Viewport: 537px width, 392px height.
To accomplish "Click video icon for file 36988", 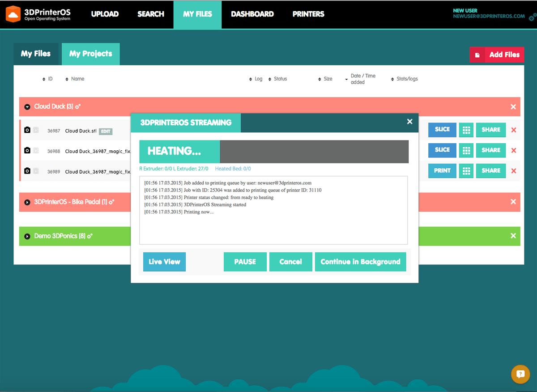I will [x=36, y=150].
